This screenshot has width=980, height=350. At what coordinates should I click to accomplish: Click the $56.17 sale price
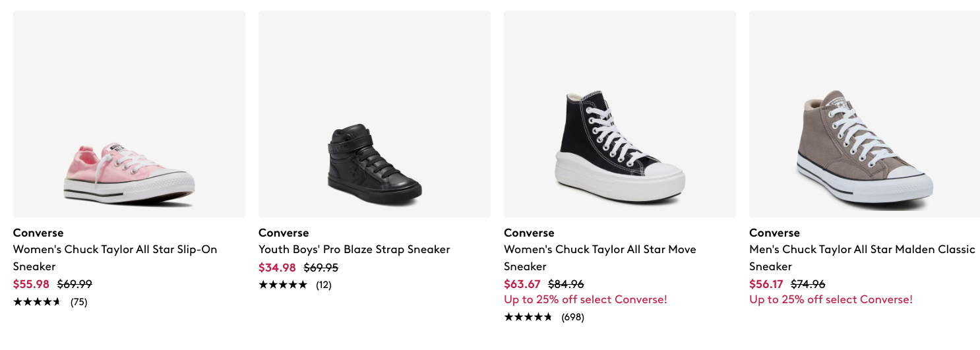[766, 284]
